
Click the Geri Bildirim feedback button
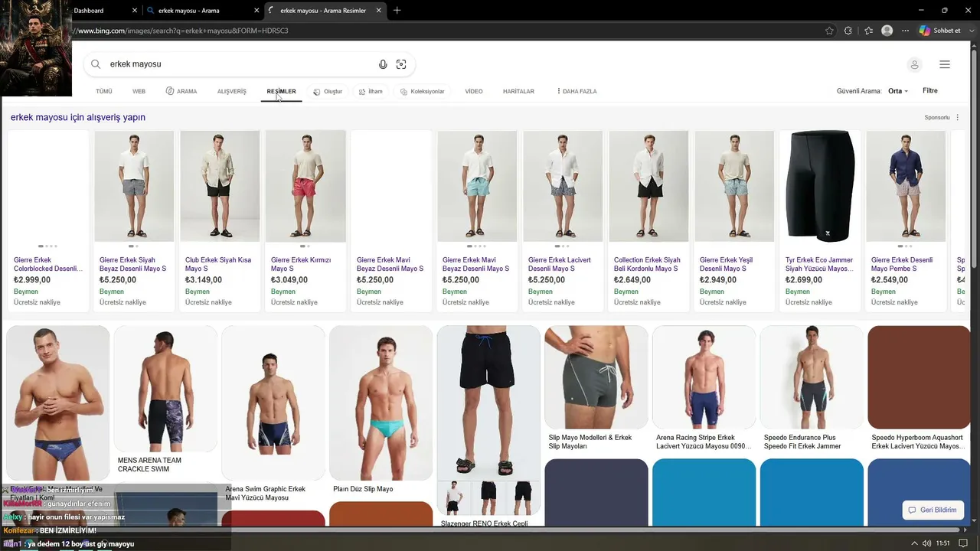tap(933, 510)
